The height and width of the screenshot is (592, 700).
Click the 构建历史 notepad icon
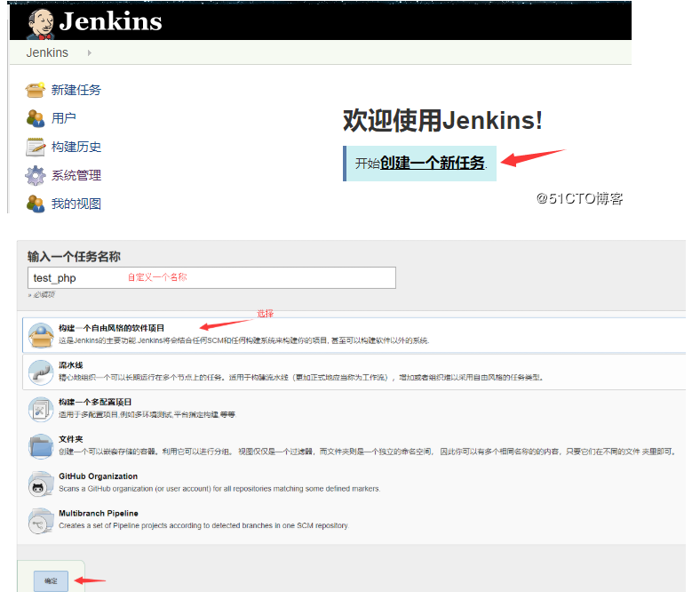coord(36,147)
